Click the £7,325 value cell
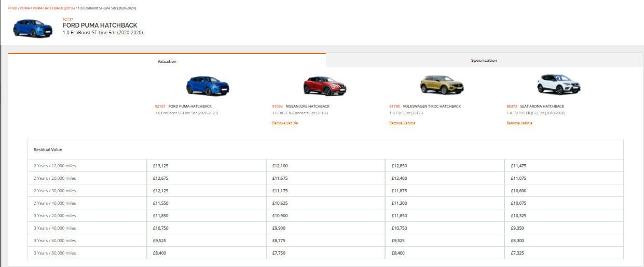The width and height of the screenshot is (644, 267). pos(564,253)
